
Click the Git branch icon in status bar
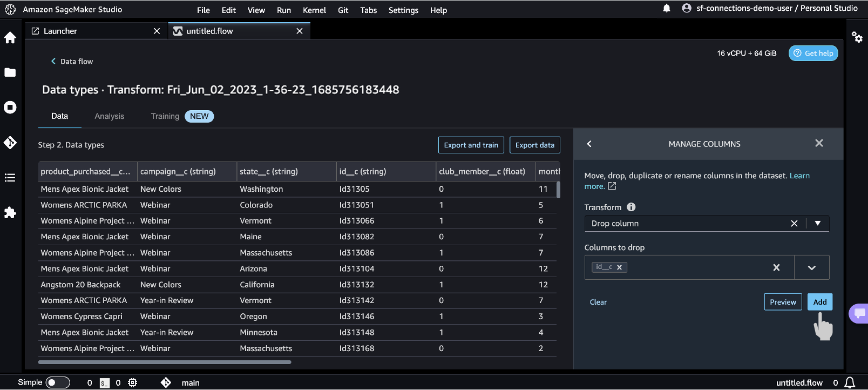click(166, 382)
